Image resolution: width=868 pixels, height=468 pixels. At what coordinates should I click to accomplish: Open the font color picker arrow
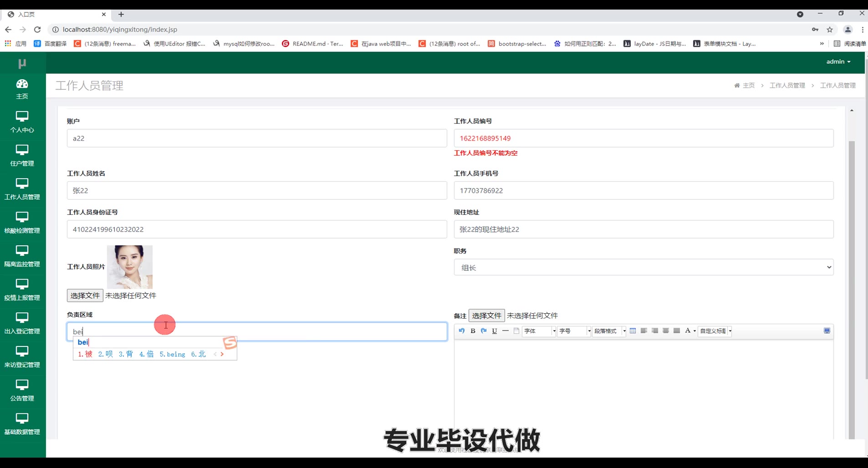(694, 331)
